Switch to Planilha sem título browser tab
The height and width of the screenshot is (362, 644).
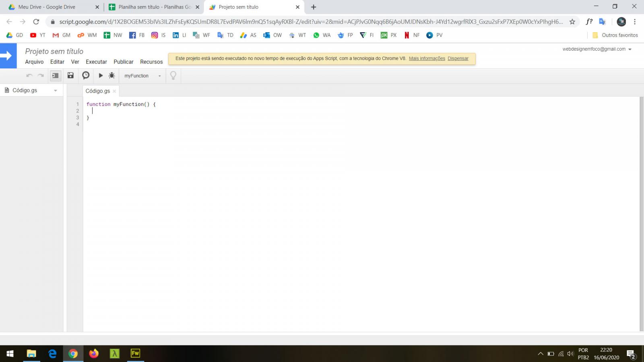[x=154, y=7]
